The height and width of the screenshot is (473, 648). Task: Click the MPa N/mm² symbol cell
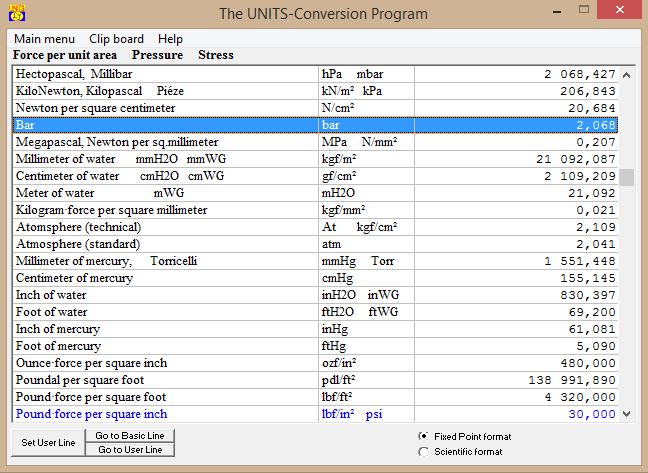[x=367, y=142]
